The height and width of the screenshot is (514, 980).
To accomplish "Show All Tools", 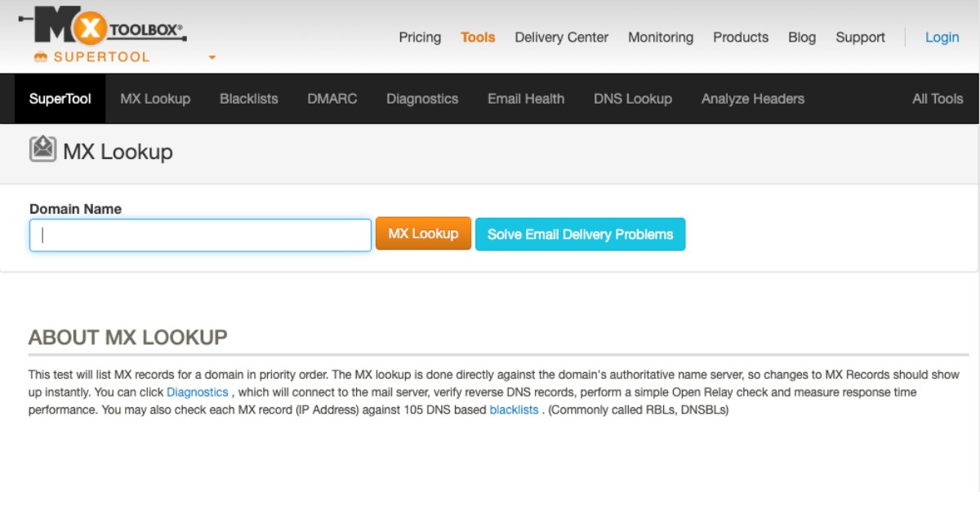I will 938,99.
